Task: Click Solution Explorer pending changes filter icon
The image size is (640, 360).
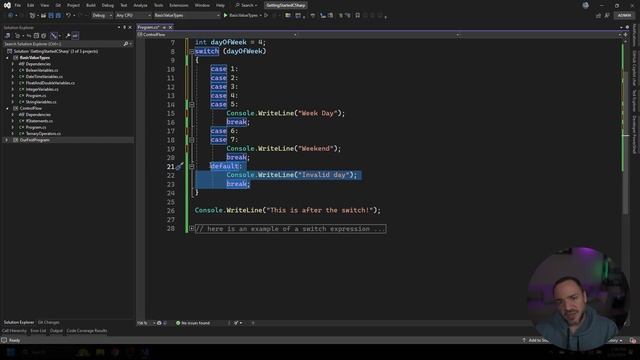Action: click(17, 36)
